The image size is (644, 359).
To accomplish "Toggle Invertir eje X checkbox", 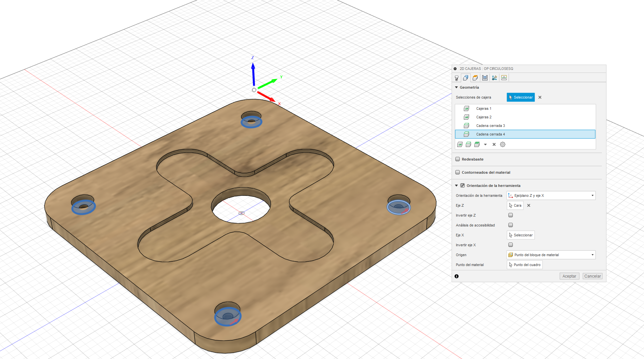I will tap(511, 245).
